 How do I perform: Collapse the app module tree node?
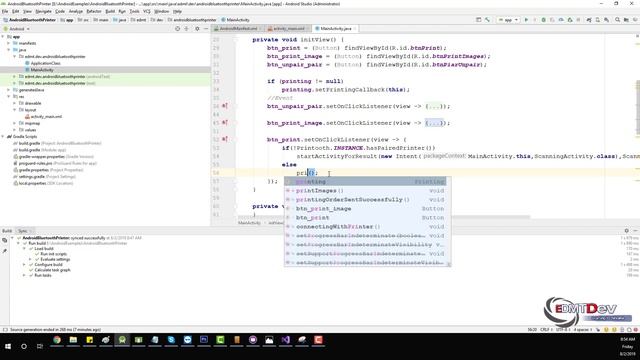[3, 37]
